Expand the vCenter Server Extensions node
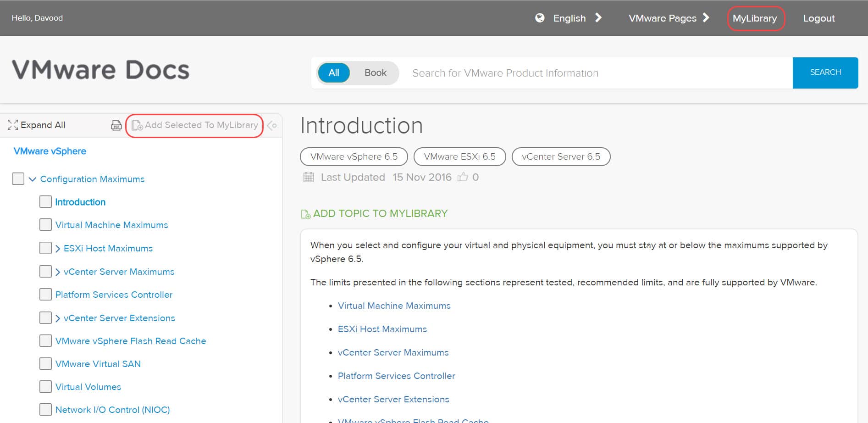The width and height of the screenshot is (868, 423). coord(58,318)
